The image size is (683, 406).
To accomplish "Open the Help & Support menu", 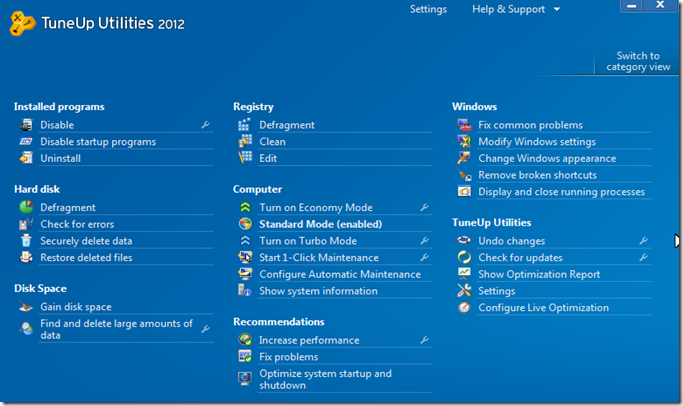I will [508, 9].
